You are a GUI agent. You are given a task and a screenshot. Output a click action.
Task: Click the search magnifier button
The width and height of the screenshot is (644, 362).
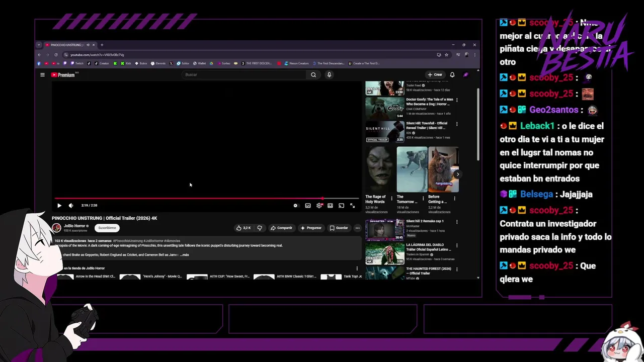coord(313,75)
